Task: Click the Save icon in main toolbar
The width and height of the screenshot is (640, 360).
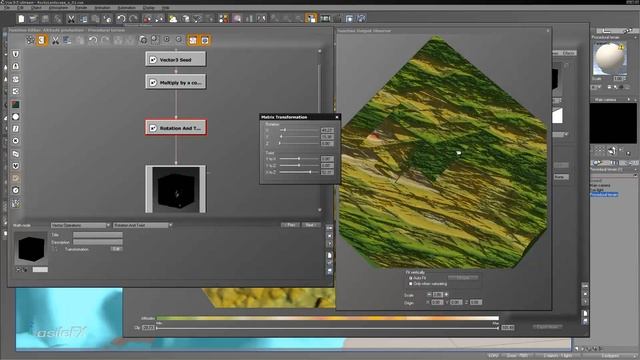Action: (x=45, y=18)
